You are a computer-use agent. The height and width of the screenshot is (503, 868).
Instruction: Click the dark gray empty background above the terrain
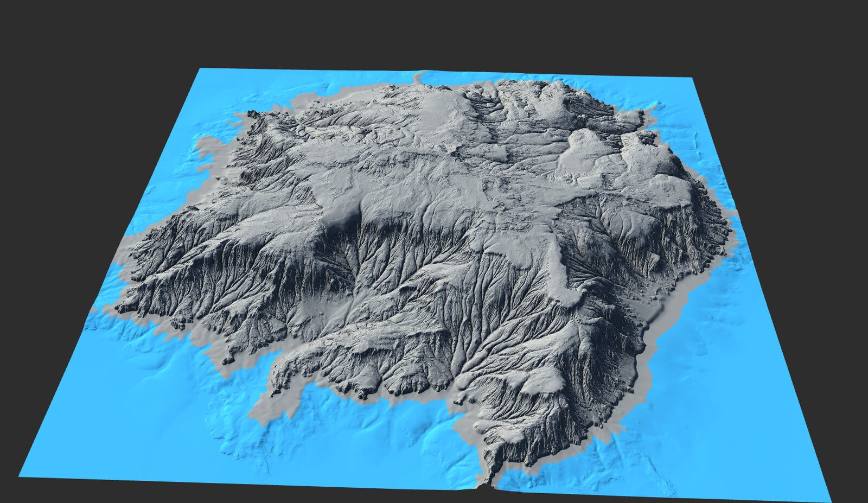[x=434, y=33]
